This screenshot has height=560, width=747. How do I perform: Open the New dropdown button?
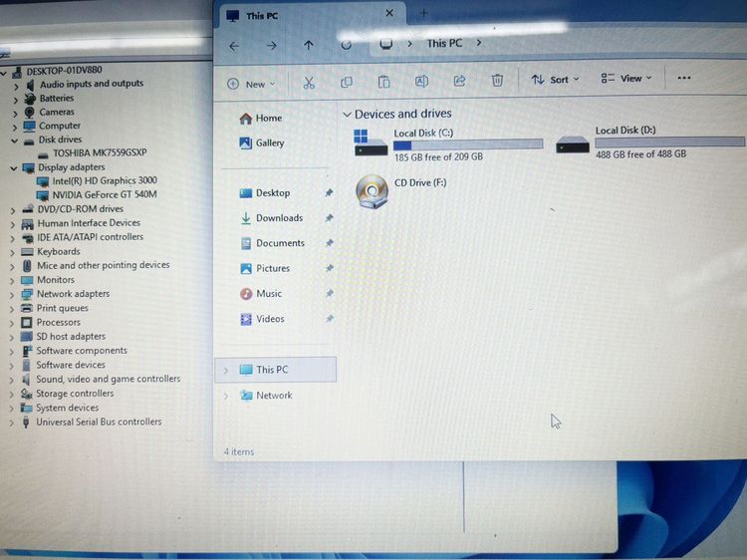tap(252, 85)
